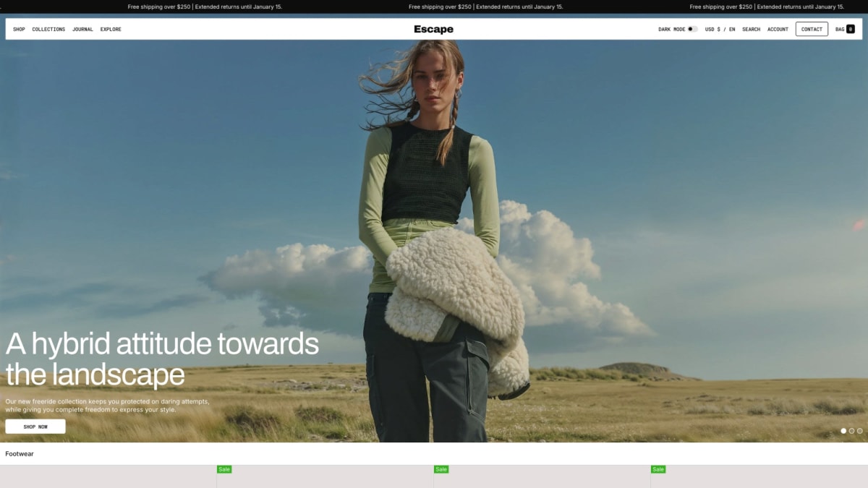Click the Sale badge on first product
Viewport: 868px width, 488px height.
pos(224,469)
